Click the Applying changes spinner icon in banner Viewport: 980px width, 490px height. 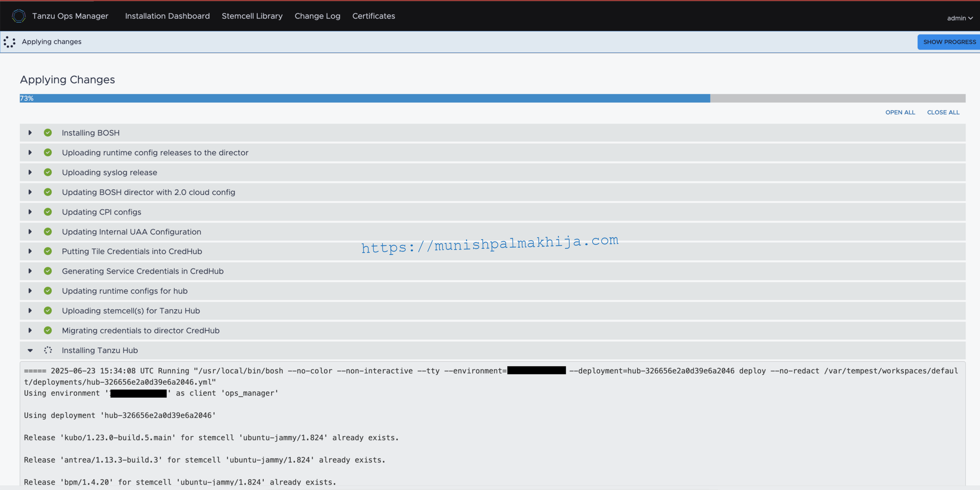tap(9, 42)
